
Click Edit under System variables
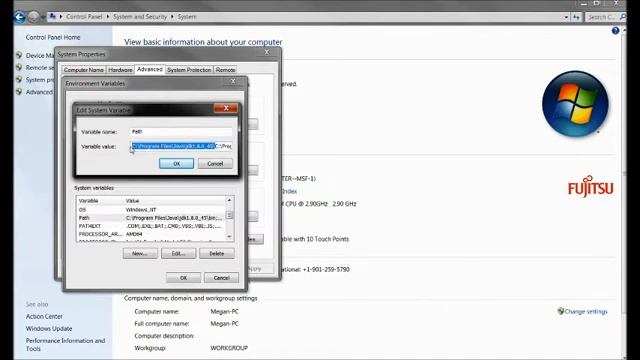178,253
